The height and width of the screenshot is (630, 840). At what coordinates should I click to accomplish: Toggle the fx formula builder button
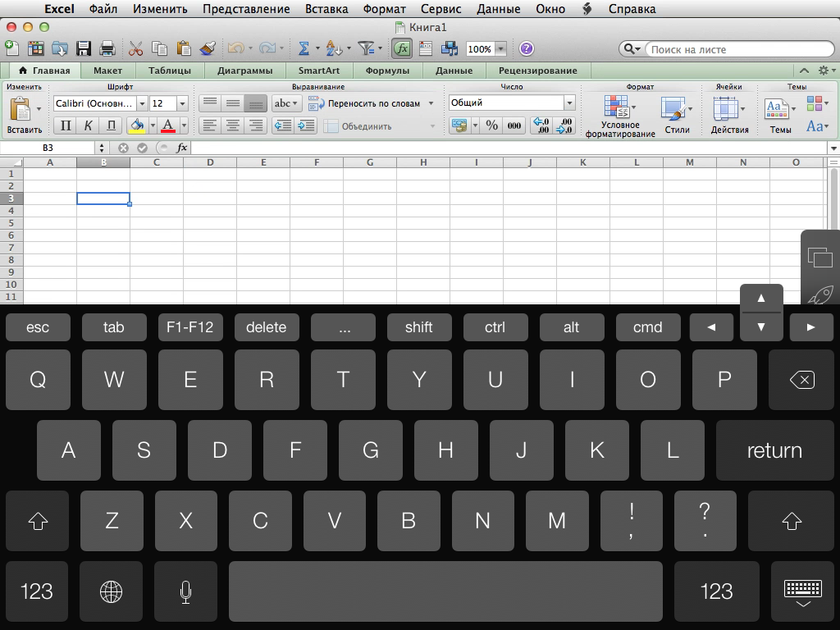pyautogui.click(x=401, y=48)
